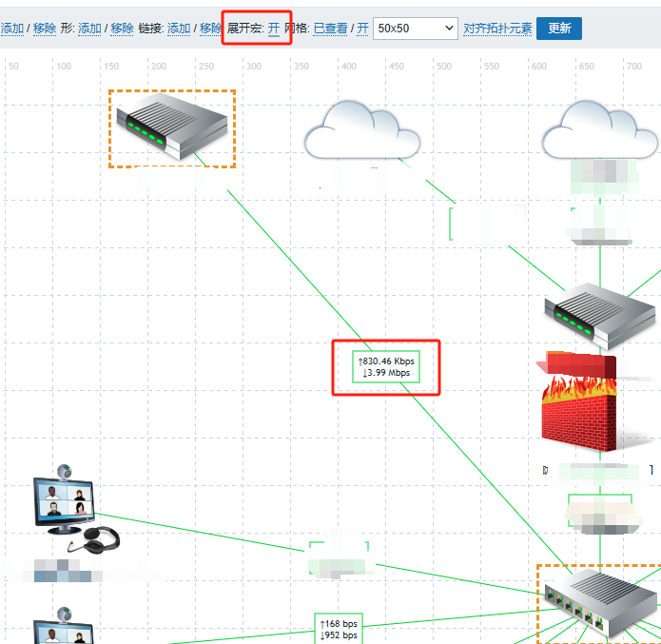Screen dimensions: 661x644
Task: Click the lower video conference monitor icon
Action: (x=64, y=628)
